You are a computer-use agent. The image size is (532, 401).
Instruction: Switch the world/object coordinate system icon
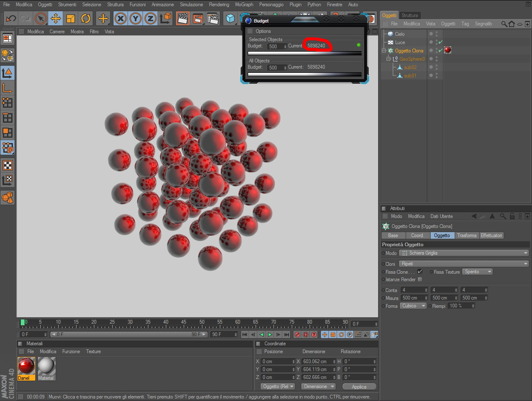(x=165, y=19)
